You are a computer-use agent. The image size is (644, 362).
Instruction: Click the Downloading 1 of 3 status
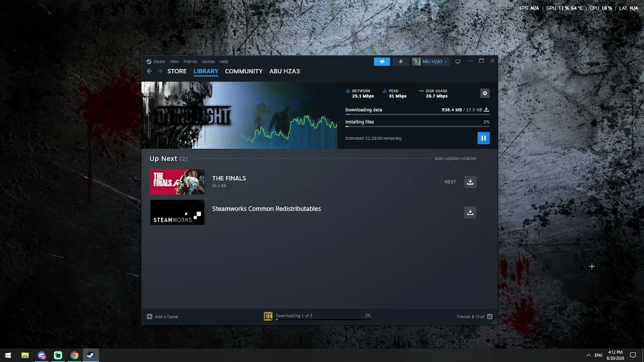(294, 316)
